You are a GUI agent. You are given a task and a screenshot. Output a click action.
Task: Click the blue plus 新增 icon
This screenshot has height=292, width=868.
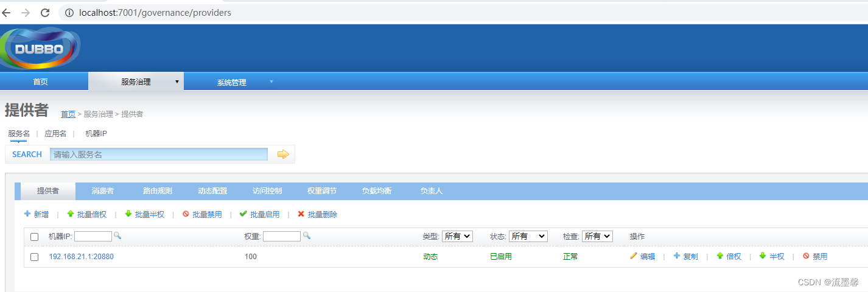coord(27,214)
